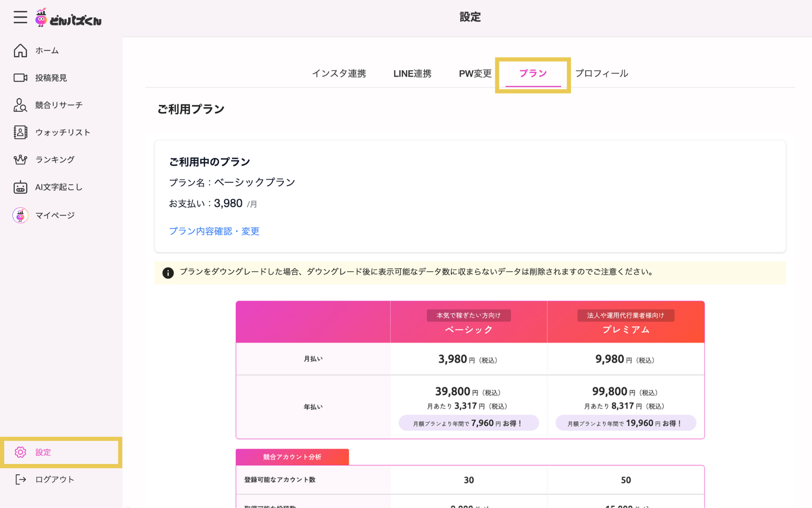
Task: Click the プラン内容確認・変更 link
Action: [x=214, y=231]
